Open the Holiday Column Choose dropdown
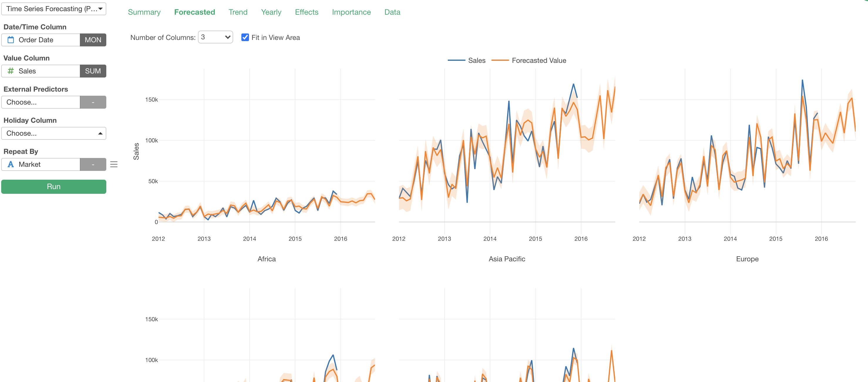The width and height of the screenshot is (868, 382). coord(54,133)
